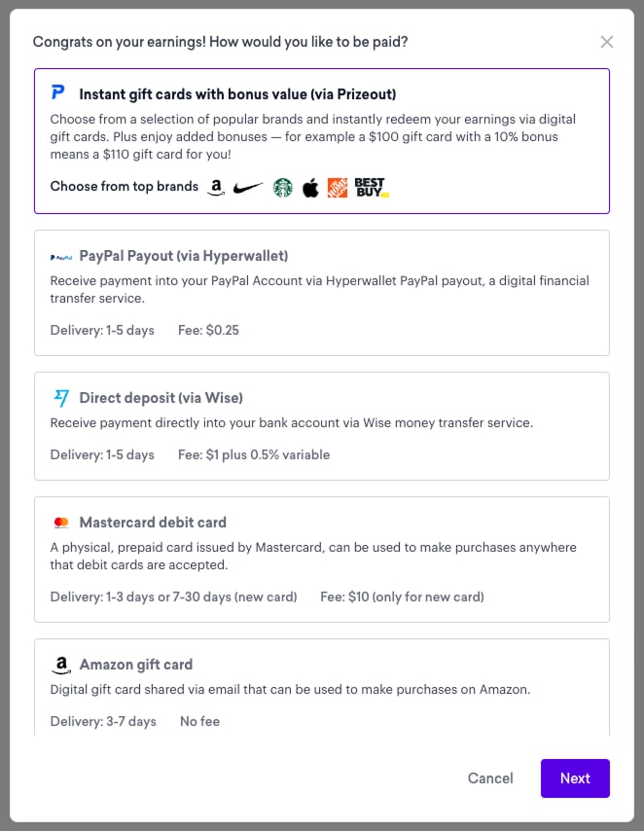Image resolution: width=644 pixels, height=831 pixels.
Task: Click the Mastercard circles icon
Action: click(60, 522)
